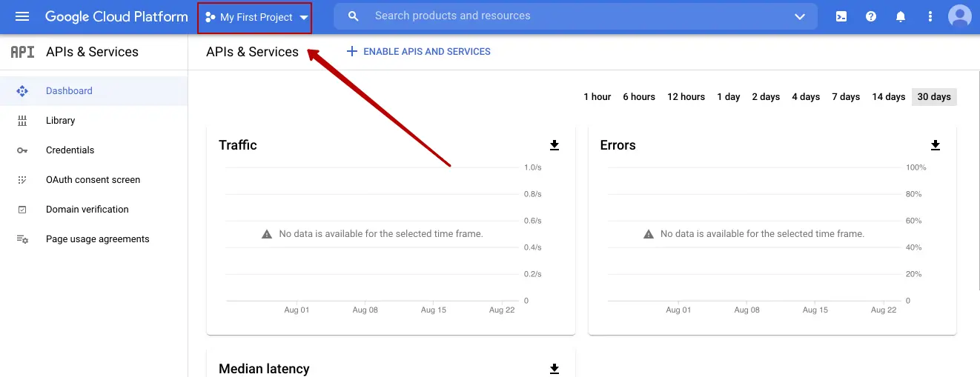The width and height of the screenshot is (980, 377).
Task: Go to Credentials page
Action: point(70,150)
